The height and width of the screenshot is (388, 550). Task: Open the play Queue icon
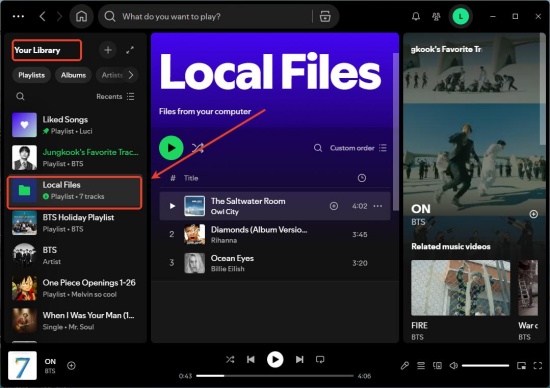[x=421, y=366]
